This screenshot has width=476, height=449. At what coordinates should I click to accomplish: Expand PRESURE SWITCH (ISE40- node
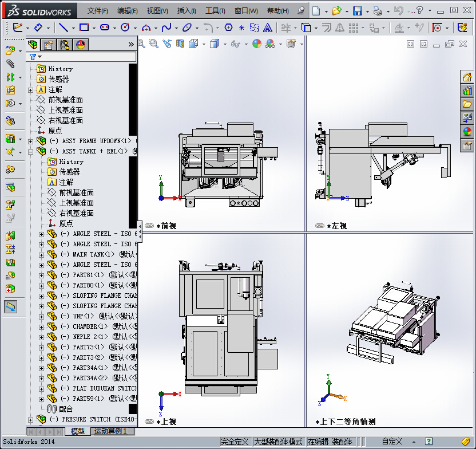(30, 420)
